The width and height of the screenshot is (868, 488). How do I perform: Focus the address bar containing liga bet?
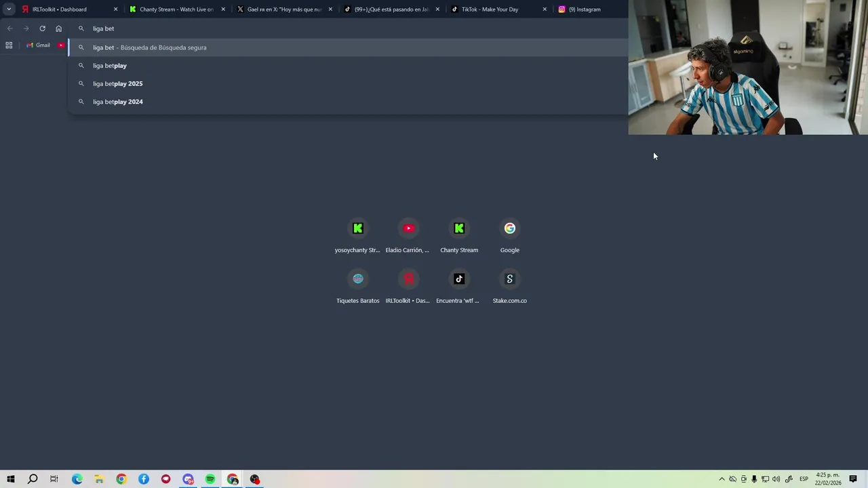[x=349, y=28]
